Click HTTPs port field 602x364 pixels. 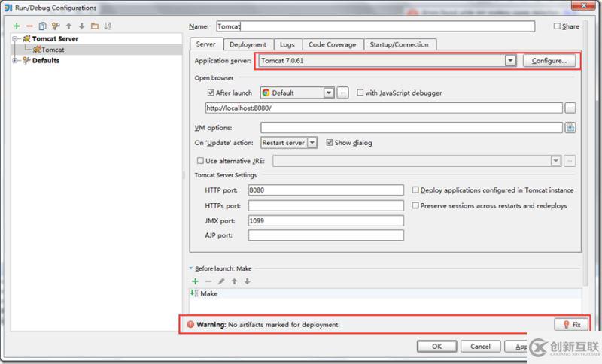(x=326, y=205)
